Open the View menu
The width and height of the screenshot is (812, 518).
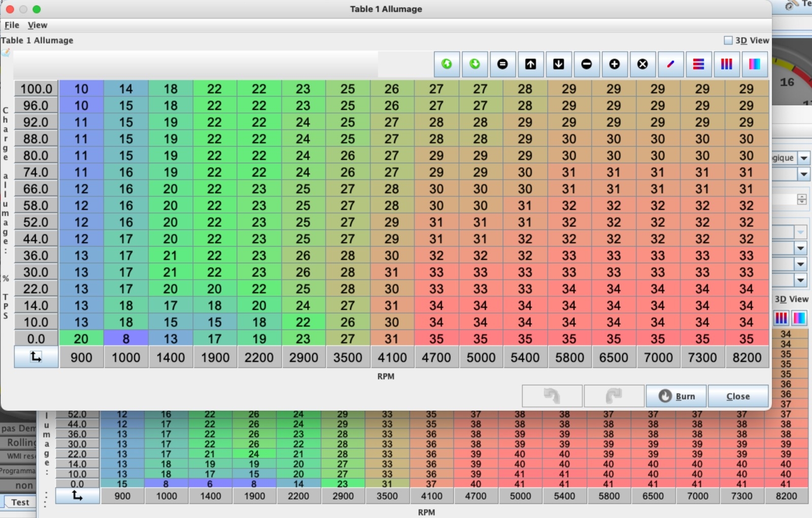click(x=37, y=25)
